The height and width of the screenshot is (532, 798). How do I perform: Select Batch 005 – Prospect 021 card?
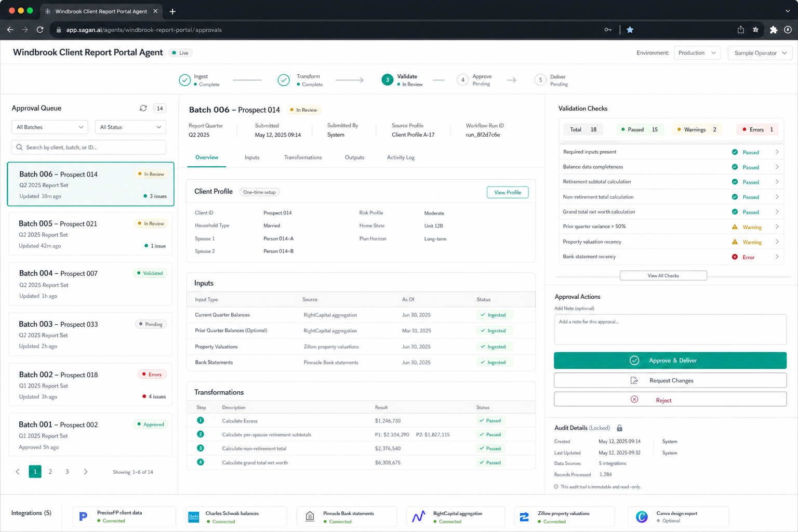click(x=90, y=234)
